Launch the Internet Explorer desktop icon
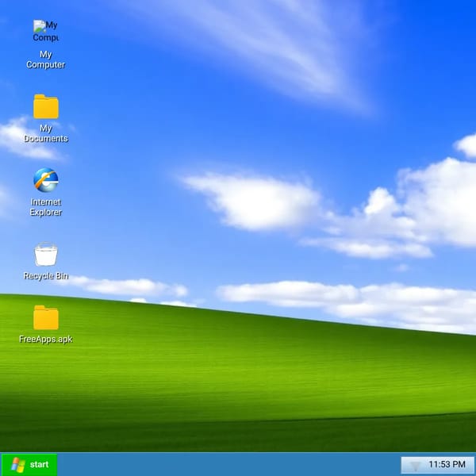The width and height of the screenshot is (476, 476). coord(46,180)
